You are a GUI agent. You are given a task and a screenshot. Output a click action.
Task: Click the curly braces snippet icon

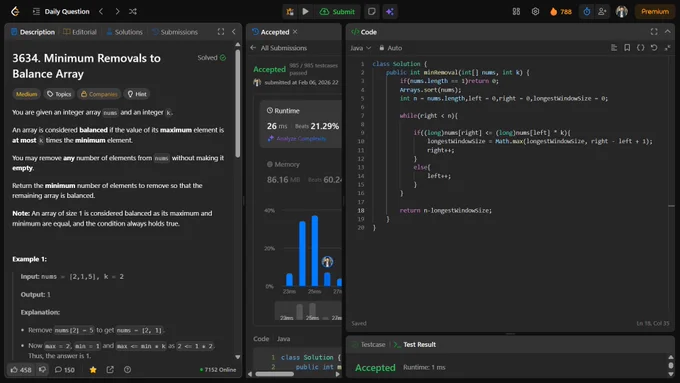pos(641,48)
